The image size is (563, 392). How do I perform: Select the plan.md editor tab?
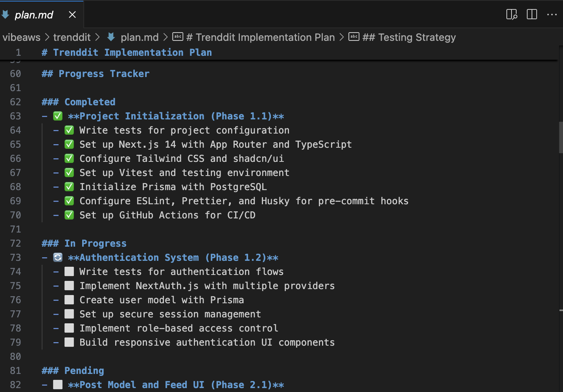click(x=34, y=15)
